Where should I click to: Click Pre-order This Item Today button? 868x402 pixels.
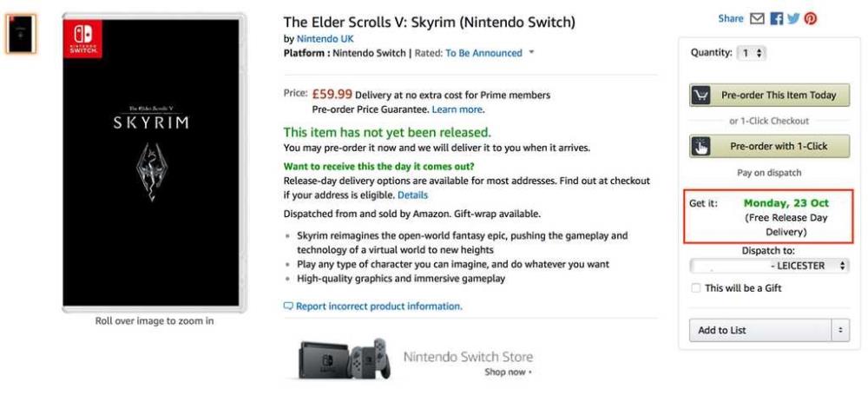tap(769, 96)
